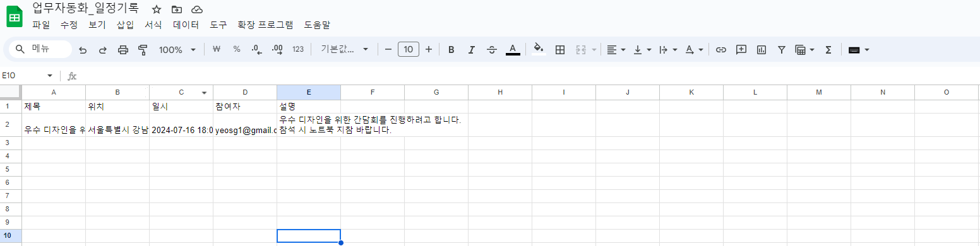Open the text color picker

tap(513, 49)
